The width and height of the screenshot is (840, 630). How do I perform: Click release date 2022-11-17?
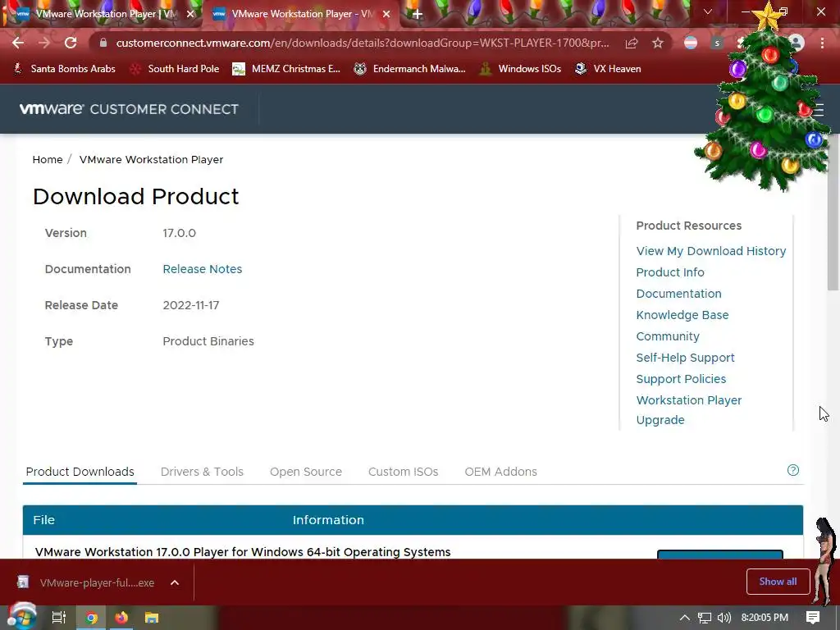click(x=190, y=305)
